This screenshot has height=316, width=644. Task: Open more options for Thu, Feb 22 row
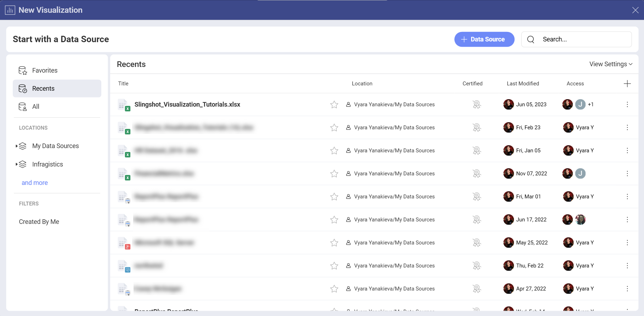point(627,266)
